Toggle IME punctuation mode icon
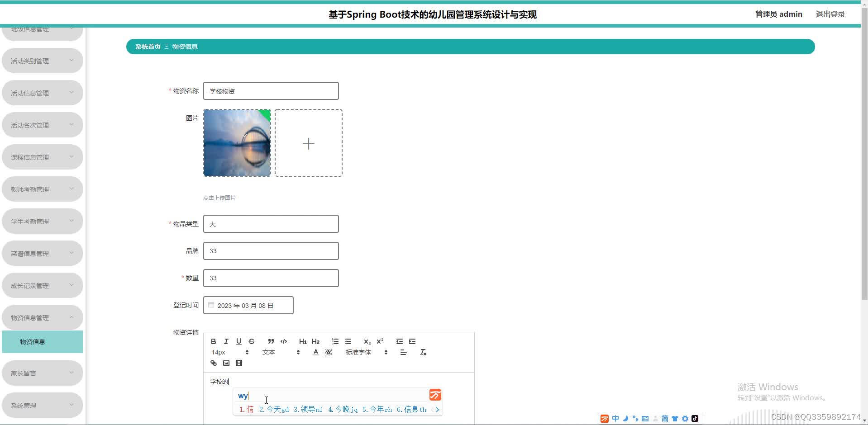The height and width of the screenshot is (425, 868). coord(635,419)
